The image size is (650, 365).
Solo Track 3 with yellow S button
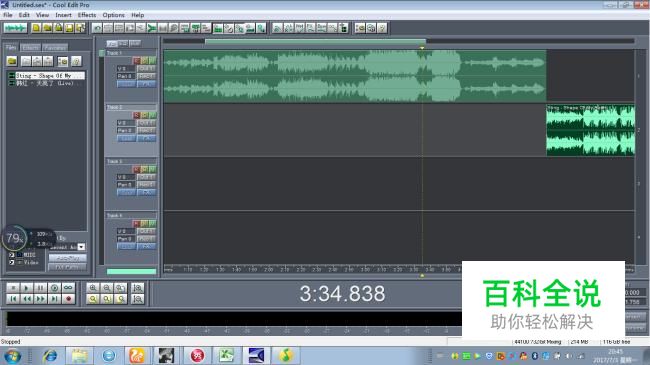145,169
